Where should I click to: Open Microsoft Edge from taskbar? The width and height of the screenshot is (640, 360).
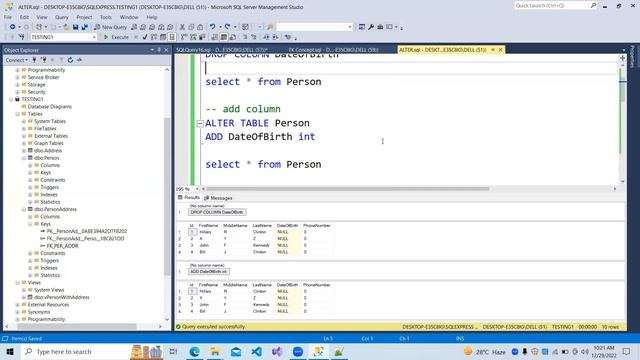coord(194,351)
